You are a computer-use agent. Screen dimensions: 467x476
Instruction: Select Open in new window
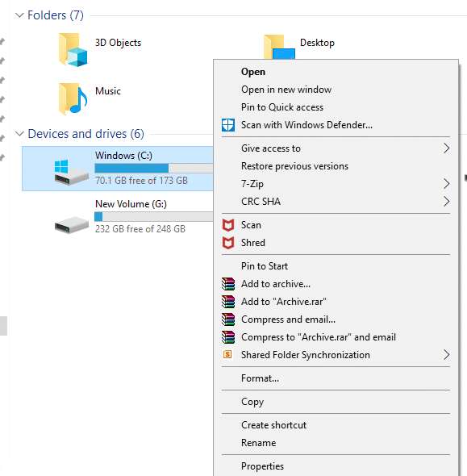(336, 90)
